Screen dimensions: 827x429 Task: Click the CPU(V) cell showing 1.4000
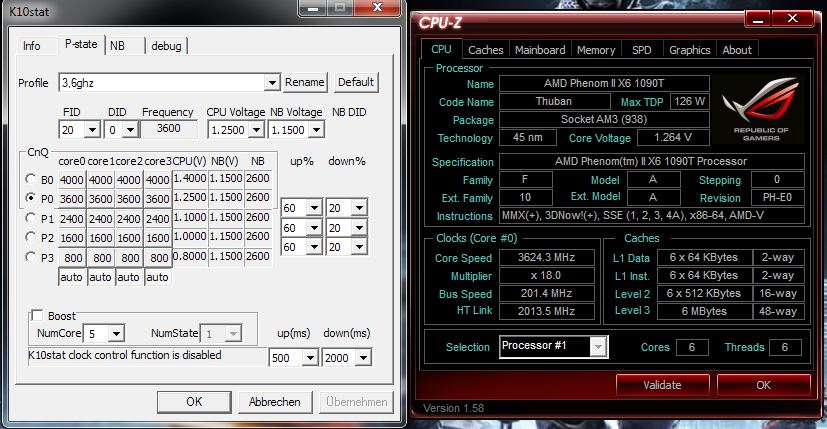click(x=190, y=178)
